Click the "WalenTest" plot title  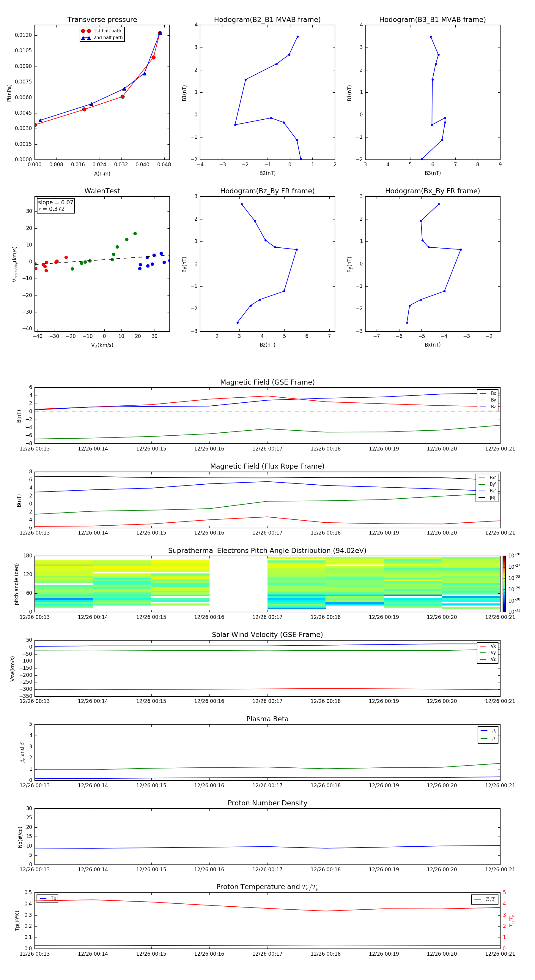click(102, 191)
